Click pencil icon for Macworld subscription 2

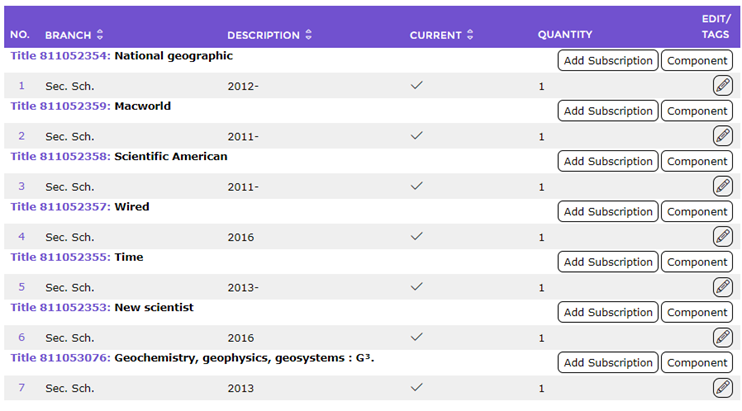(x=723, y=136)
